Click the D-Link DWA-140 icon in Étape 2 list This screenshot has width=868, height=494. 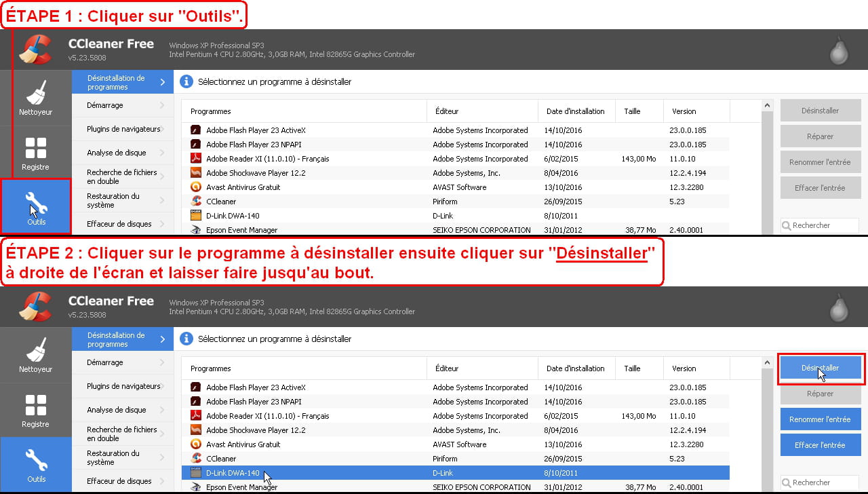coord(196,473)
